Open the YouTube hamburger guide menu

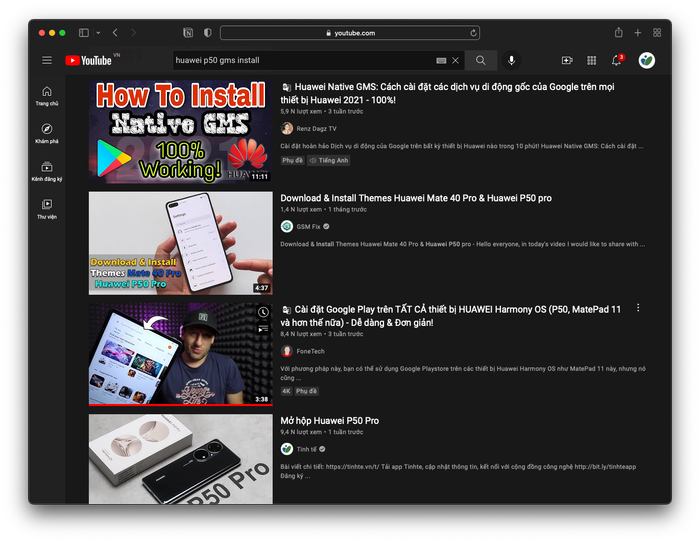coord(47,60)
